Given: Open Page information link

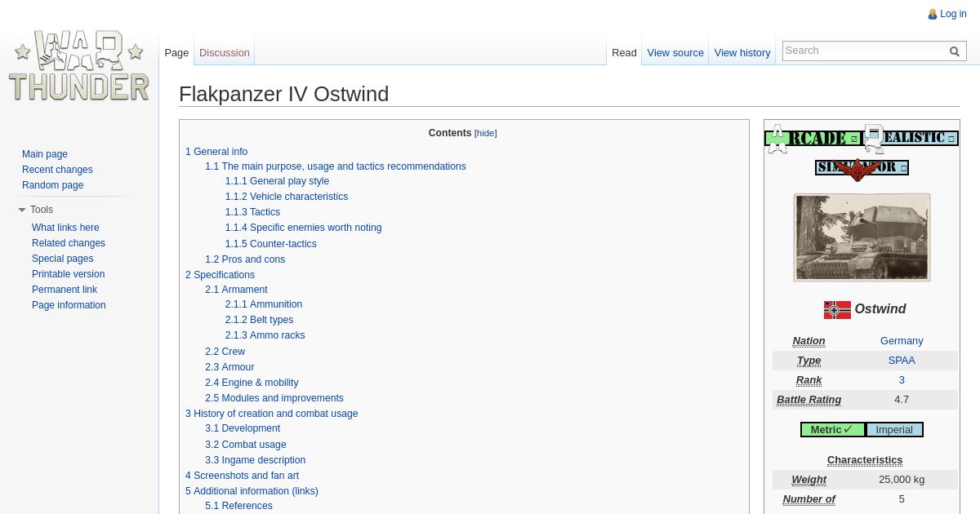Looking at the screenshot, I should pyautogui.click(x=69, y=305).
